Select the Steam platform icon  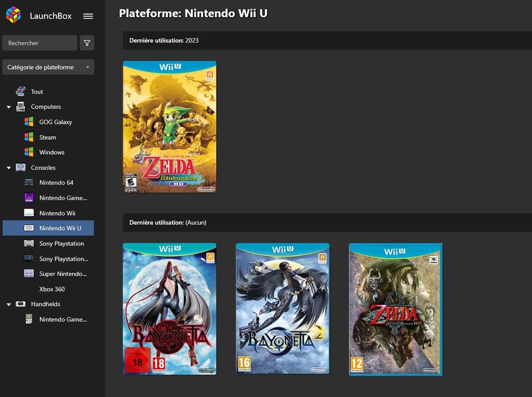coord(29,137)
